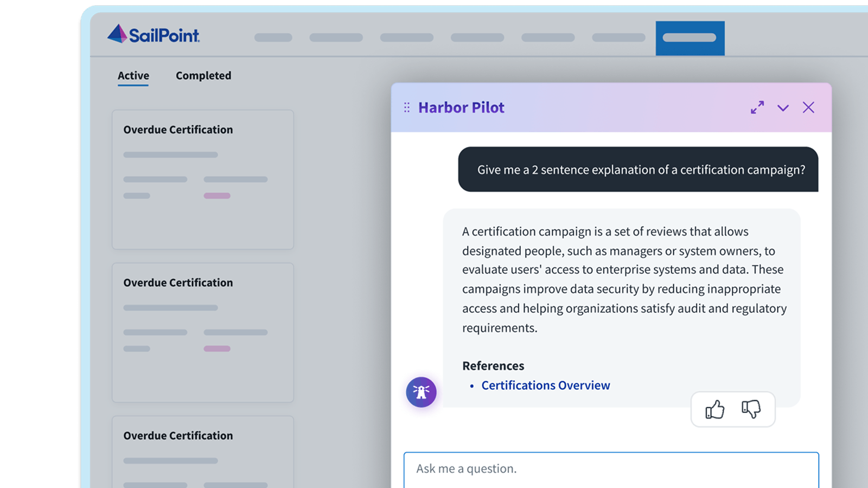868x488 pixels.
Task: Close the Harbor Pilot chat panel
Action: pyautogui.click(x=808, y=107)
